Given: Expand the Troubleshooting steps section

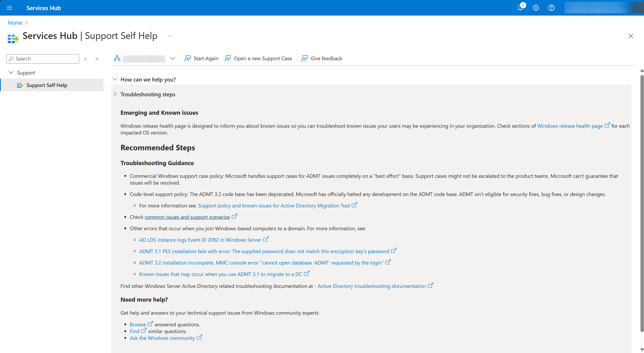Looking at the screenshot, I should pos(115,94).
